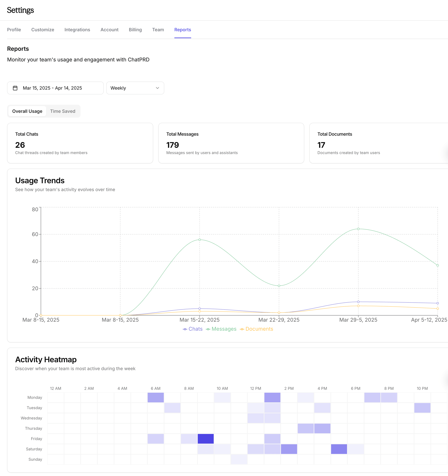This screenshot has height=476, width=448.
Task: Expand the Weekly dropdown chevron
Action: click(x=157, y=88)
